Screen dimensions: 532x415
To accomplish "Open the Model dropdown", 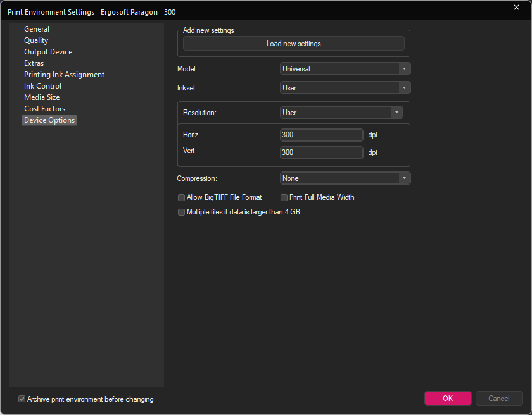I will (345, 69).
